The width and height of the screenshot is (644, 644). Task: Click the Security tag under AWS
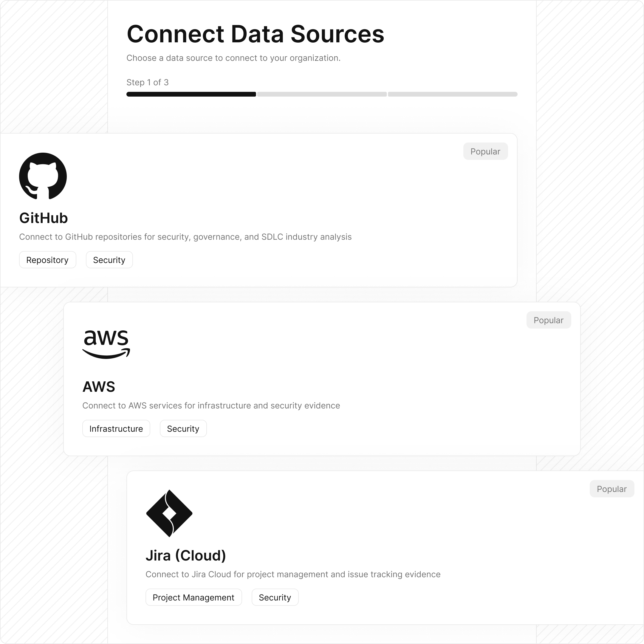[x=183, y=428]
